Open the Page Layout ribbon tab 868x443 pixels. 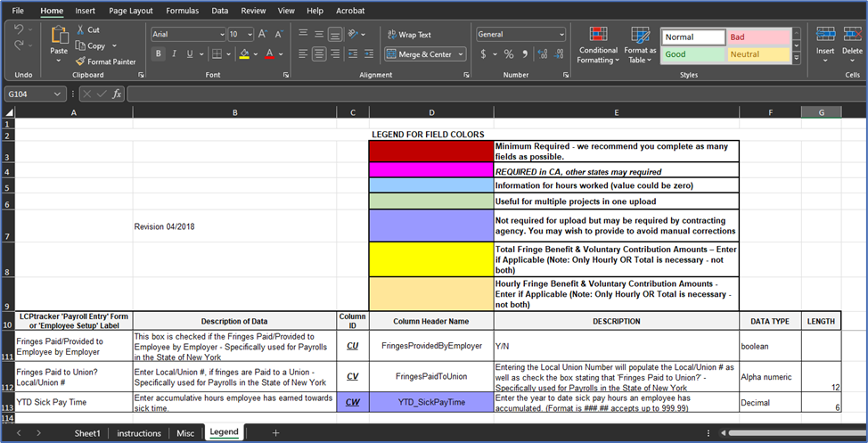[130, 11]
